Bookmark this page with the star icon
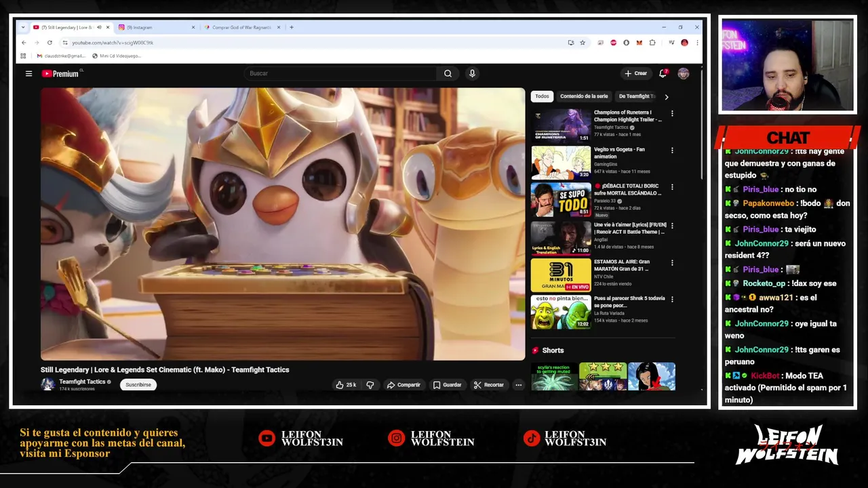 582,43
